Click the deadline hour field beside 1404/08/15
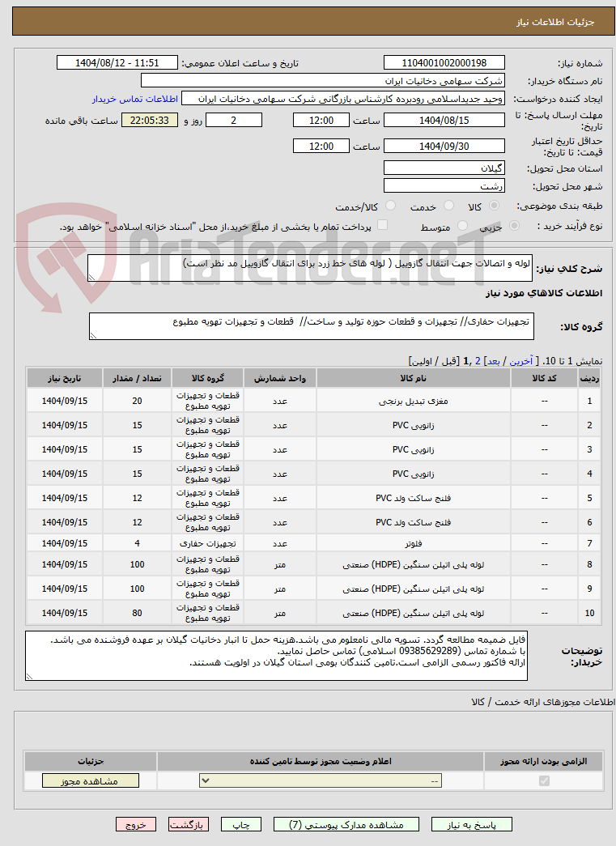The image size is (616, 846). point(321,120)
